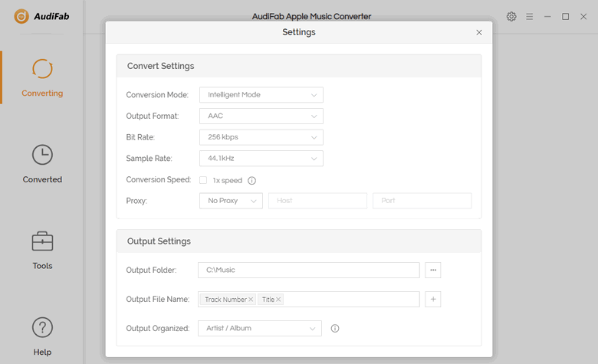
Task: Remove the Track Number tag
Action: tap(251, 300)
